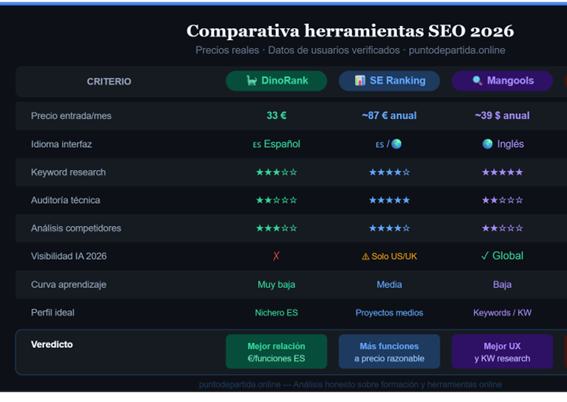The width and height of the screenshot is (567, 402).
Task: Click the 'Veredicto' row label
Action: tap(52, 344)
